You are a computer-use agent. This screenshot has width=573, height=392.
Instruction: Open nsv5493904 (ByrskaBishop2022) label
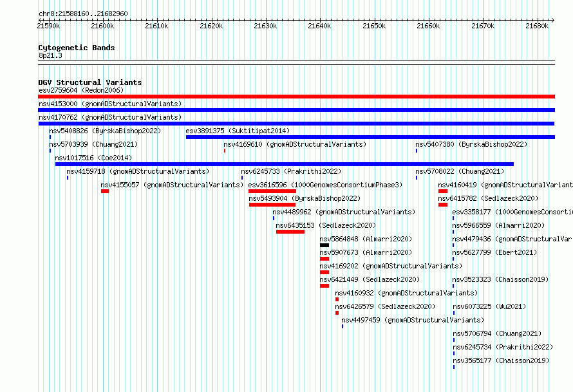point(305,198)
